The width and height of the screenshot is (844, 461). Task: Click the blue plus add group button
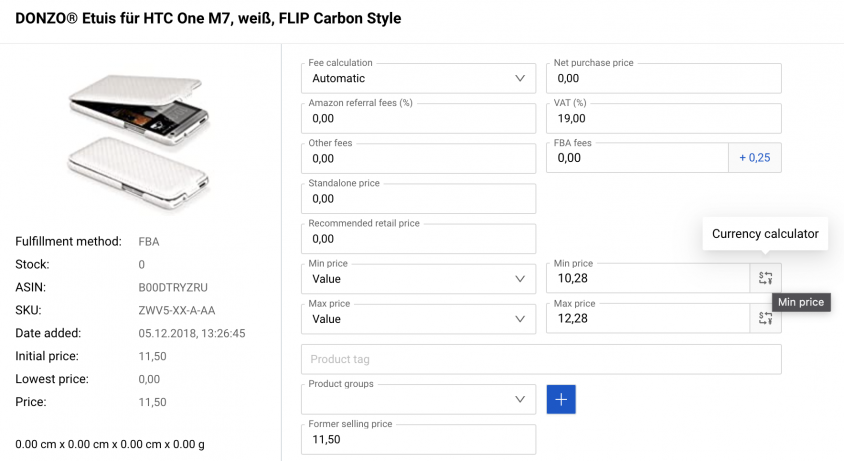pyautogui.click(x=561, y=400)
